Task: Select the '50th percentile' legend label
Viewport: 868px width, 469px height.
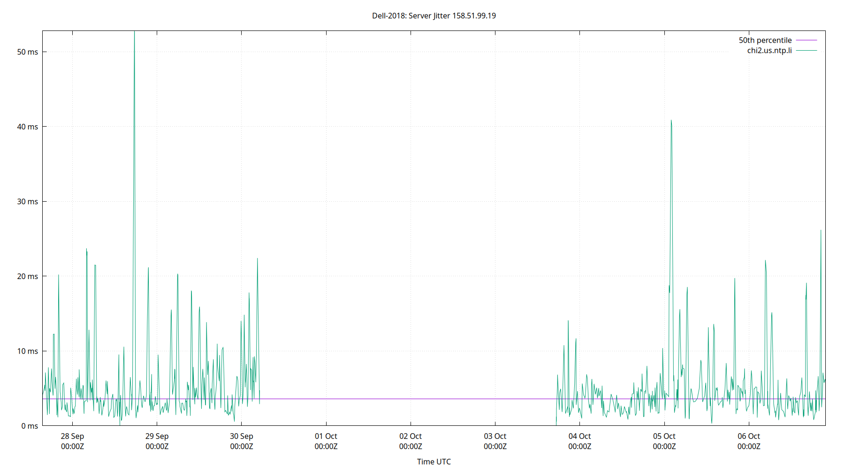Action: point(765,40)
